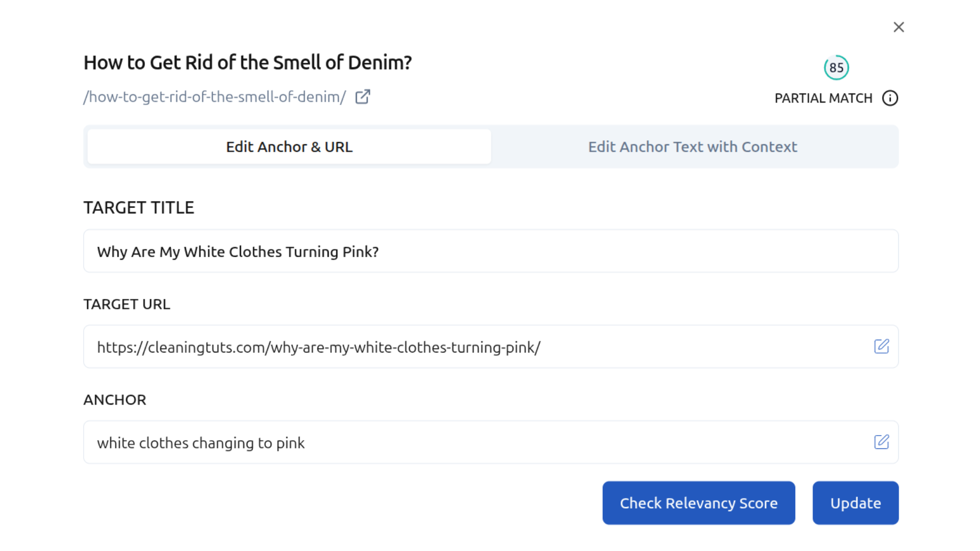The image size is (980, 551).
Task: Click the ANCHOR section label
Action: pyautogui.click(x=115, y=399)
